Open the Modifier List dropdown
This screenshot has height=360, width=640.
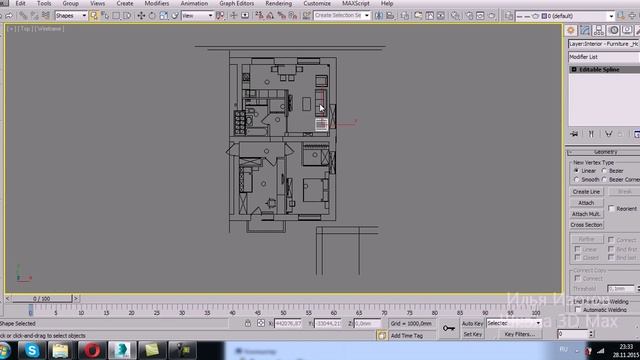pyautogui.click(x=604, y=57)
